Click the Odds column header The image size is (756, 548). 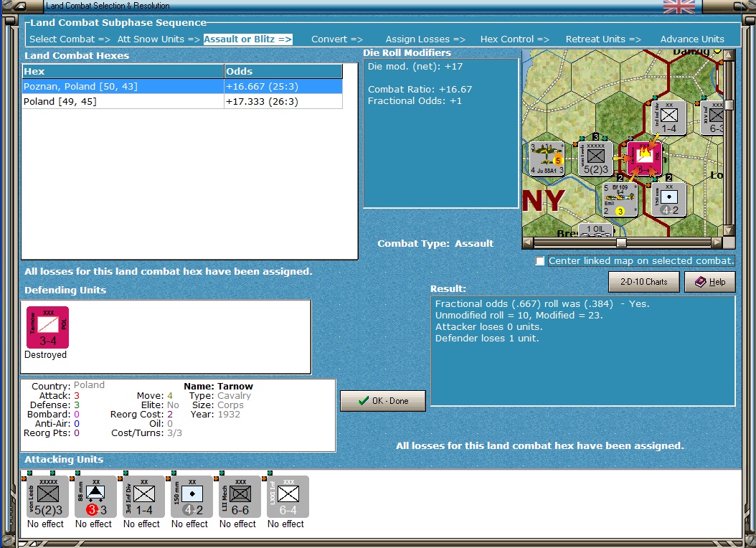pyautogui.click(x=283, y=71)
